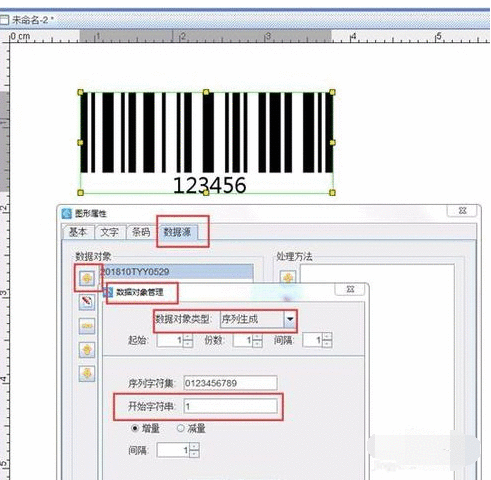Screen dimensions: 491x480
Task: Add a new data object with plus icon
Action: point(87,278)
